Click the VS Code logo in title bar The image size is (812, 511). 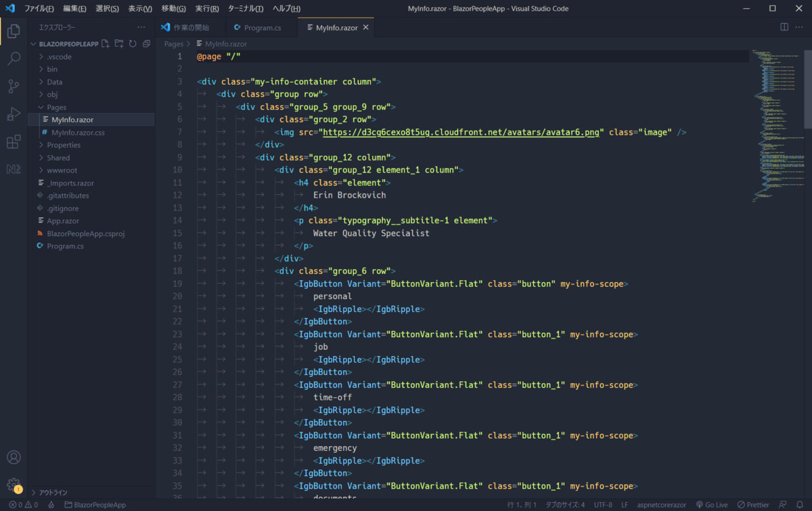[x=10, y=9]
